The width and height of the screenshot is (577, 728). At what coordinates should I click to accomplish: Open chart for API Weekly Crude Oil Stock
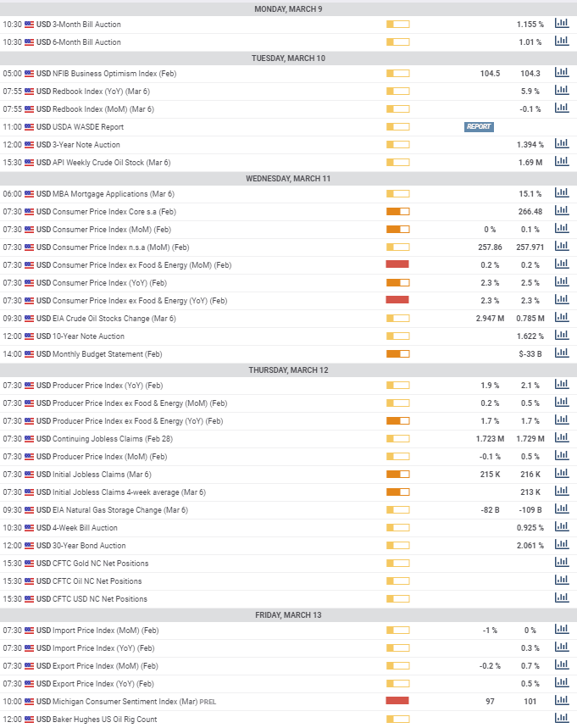click(561, 162)
